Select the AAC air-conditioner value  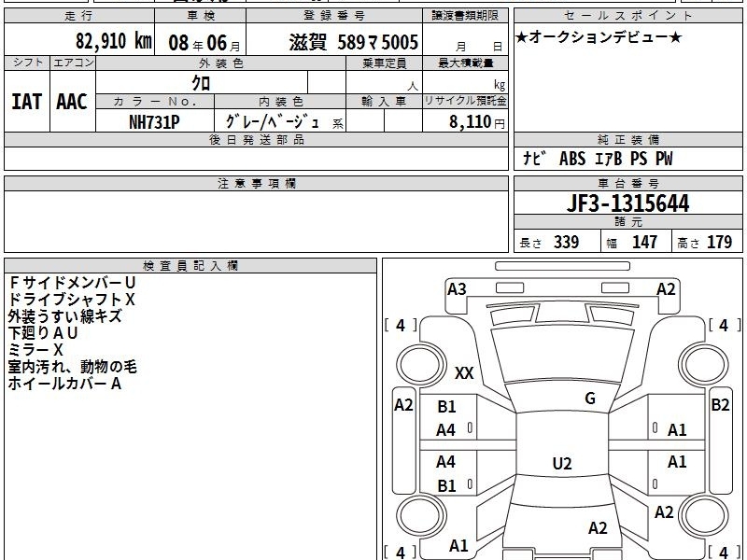pyautogui.click(x=72, y=102)
